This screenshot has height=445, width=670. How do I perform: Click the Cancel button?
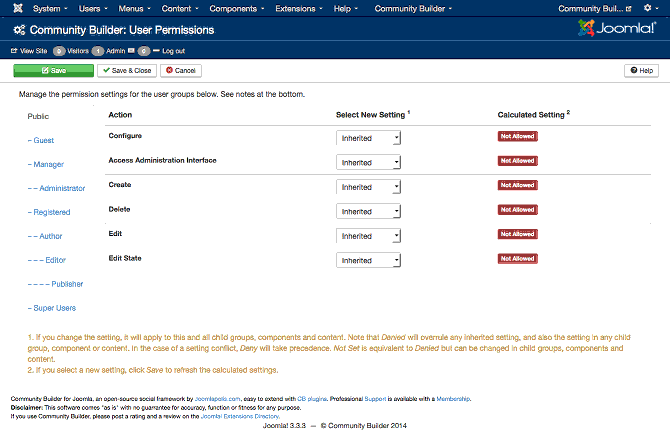click(181, 71)
